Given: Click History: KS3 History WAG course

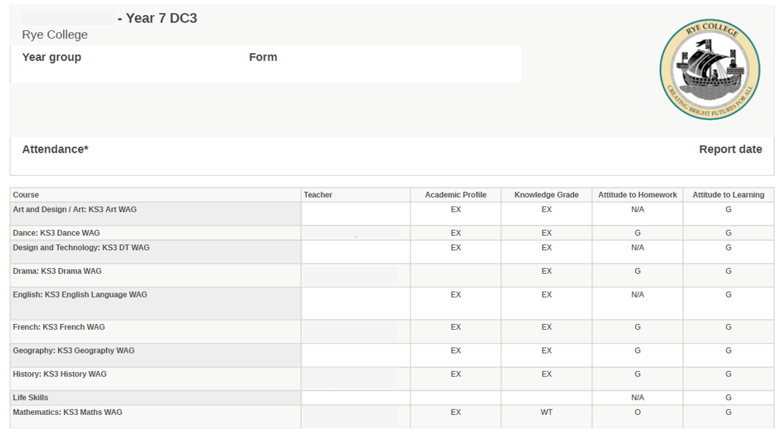Looking at the screenshot, I should 60,374.
